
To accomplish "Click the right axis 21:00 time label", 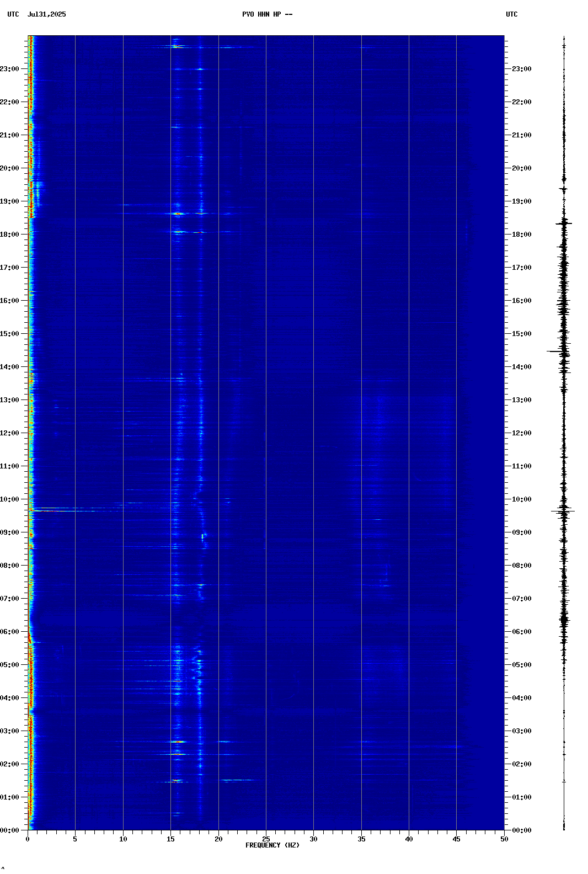I will 522,135.
